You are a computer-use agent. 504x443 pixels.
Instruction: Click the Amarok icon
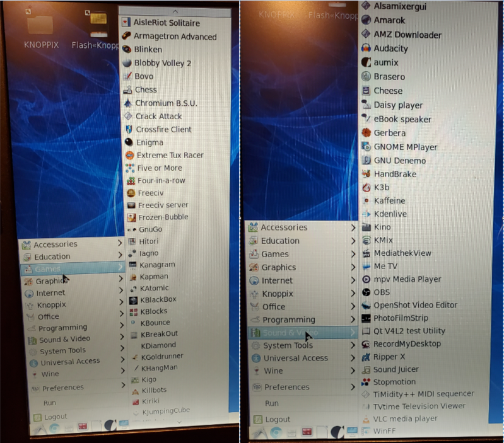[x=366, y=20]
